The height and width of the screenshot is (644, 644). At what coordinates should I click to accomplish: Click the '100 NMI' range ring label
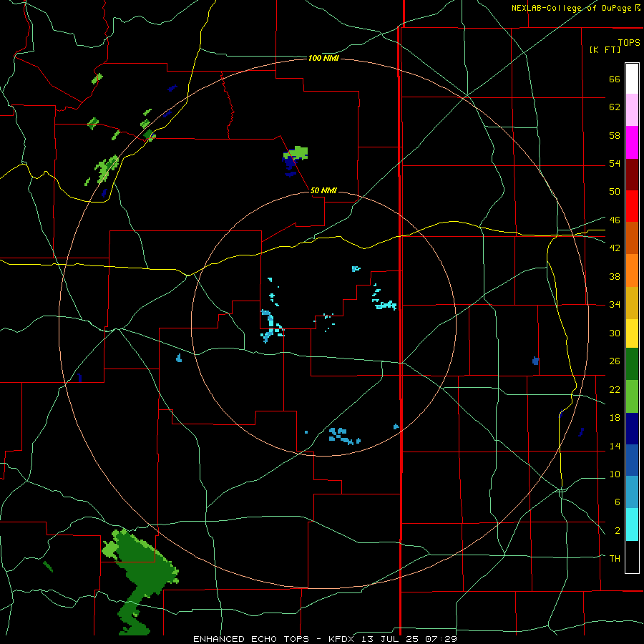[323, 59]
